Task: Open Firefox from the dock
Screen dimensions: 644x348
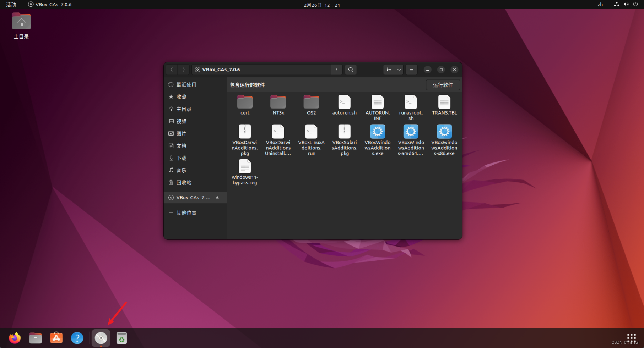Action: 15,338
